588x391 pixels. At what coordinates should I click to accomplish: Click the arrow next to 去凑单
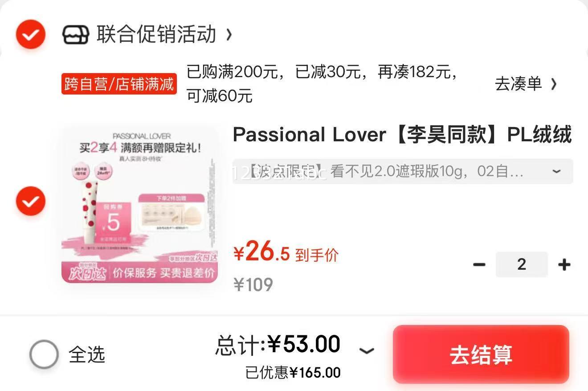coord(554,84)
